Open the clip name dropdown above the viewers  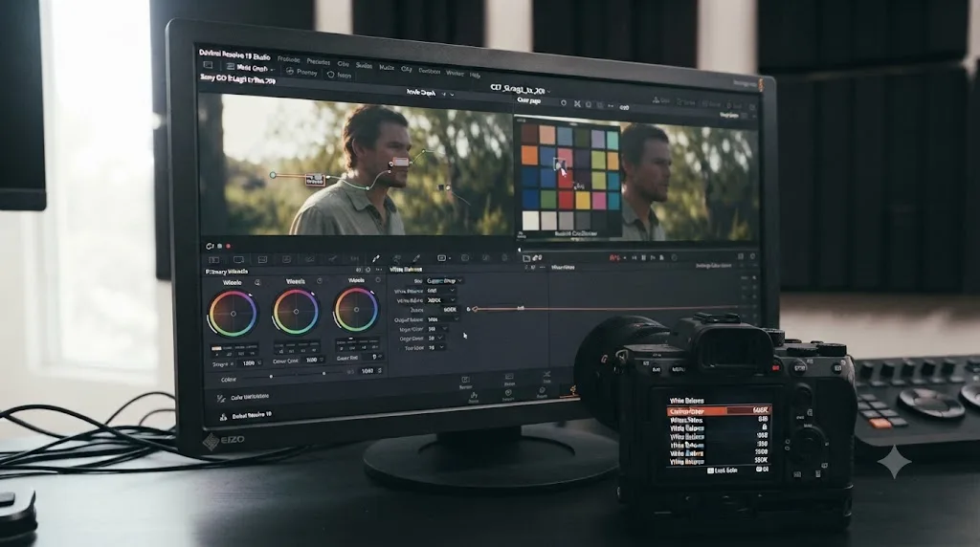522,89
